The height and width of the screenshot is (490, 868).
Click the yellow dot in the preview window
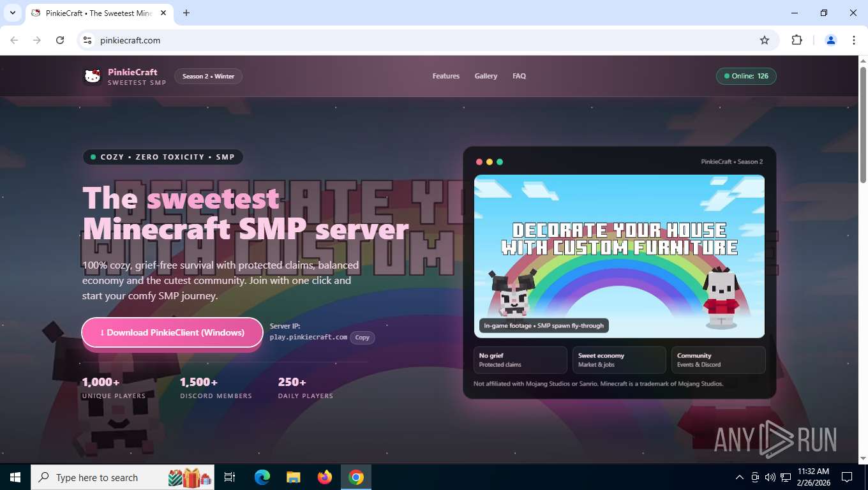[490, 162]
